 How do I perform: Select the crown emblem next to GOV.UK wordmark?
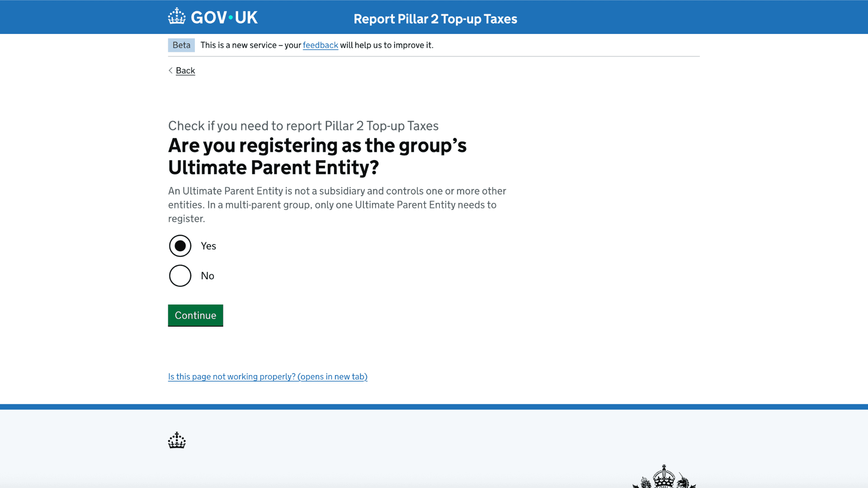coord(176,17)
